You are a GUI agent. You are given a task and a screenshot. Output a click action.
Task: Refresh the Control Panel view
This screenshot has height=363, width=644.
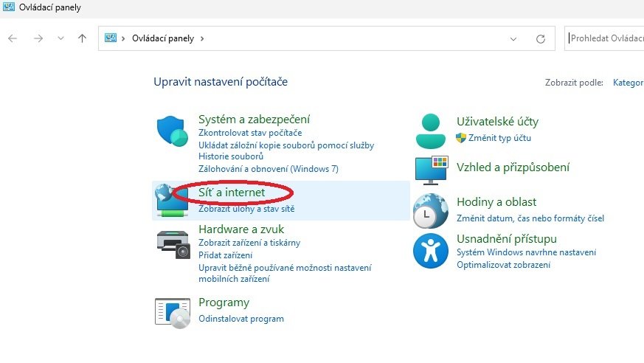541,38
